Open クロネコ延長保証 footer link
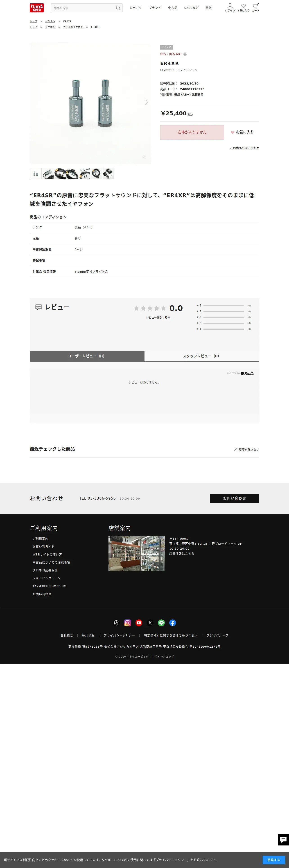Screen dimensions: 289x868 tap(45, 570)
